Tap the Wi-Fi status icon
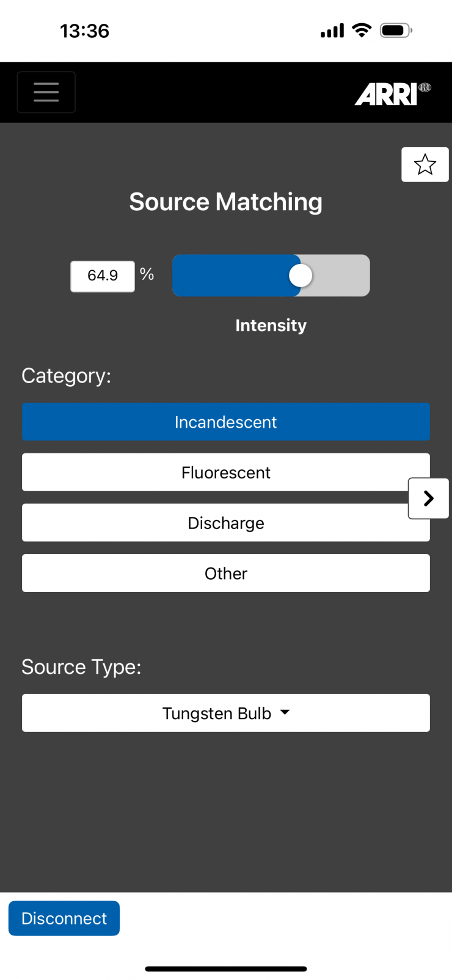Image resolution: width=452 pixels, height=980 pixels. [362, 31]
